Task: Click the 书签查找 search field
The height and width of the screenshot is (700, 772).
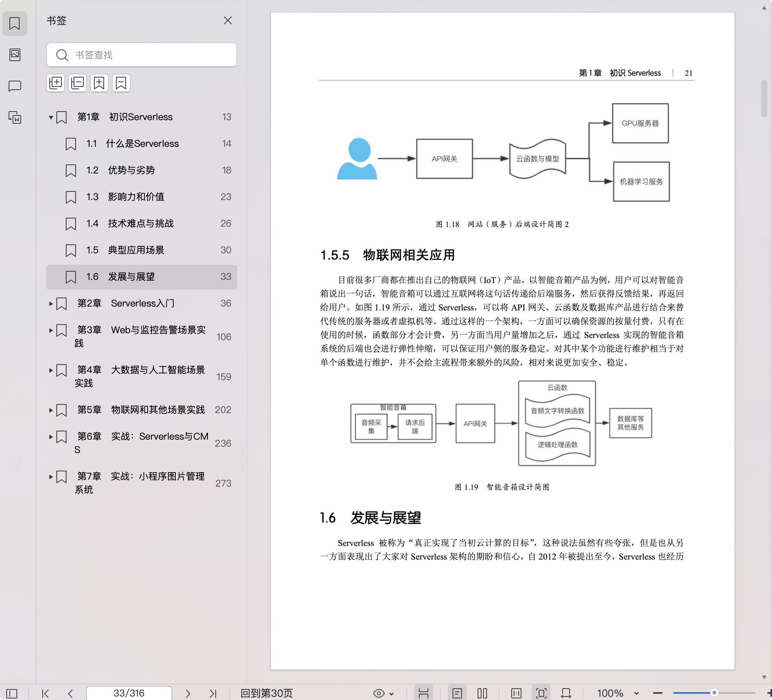Action: 142,55
